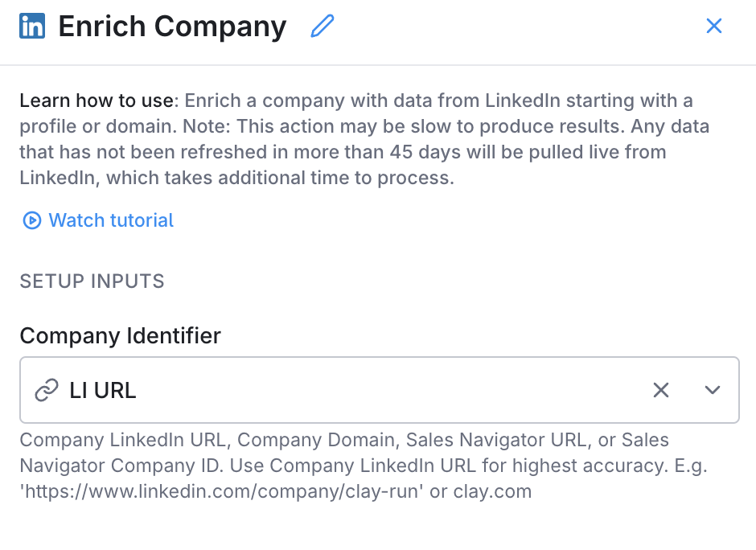
Task: Click the chain link icon in Company Identifier
Action: 47,391
